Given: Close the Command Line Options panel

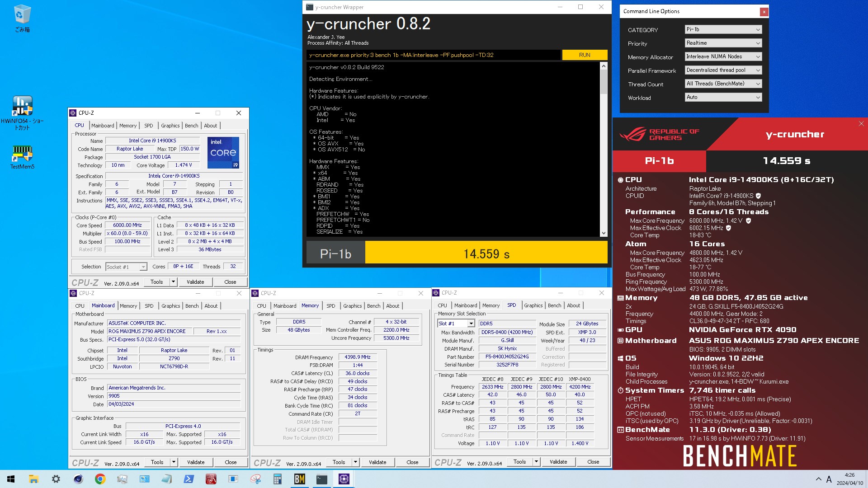Looking at the screenshot, I should click(764, 12).
